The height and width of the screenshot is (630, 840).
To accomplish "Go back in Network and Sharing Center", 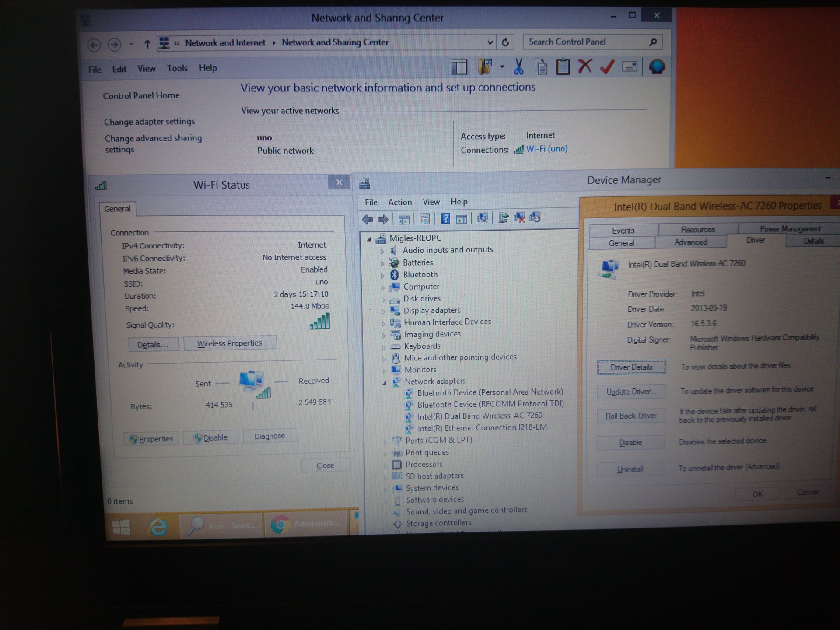I will click(94, 45).
